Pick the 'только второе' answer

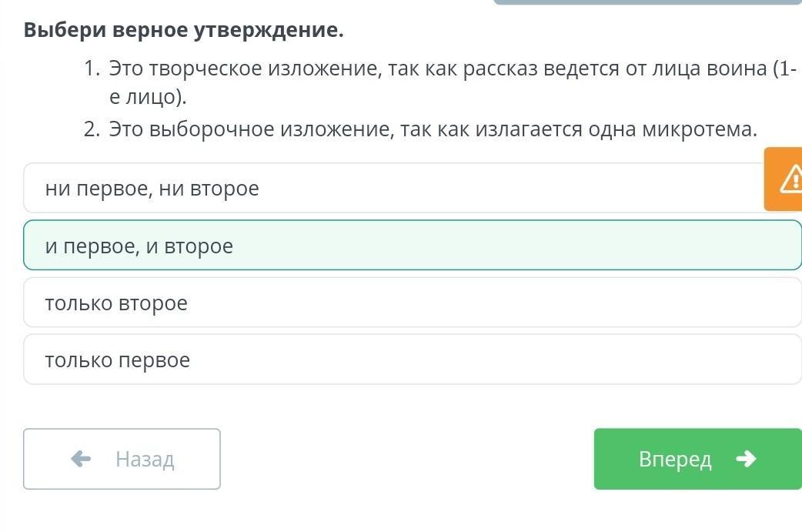coord(412,303)
